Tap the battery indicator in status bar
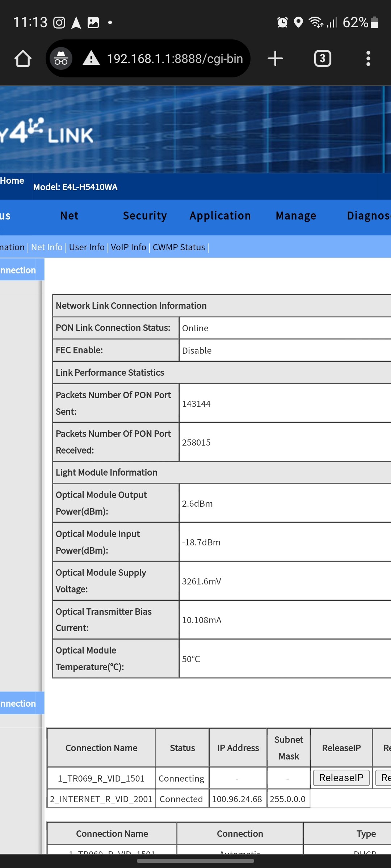 375,23
